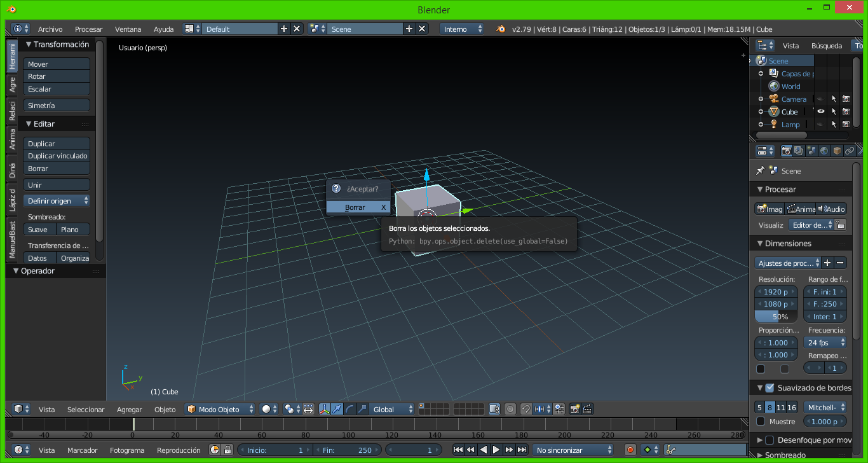Viewport: 868px width, 463px height.
Task: Open the pivot point selector icon
Action: (x=292, y=410)
